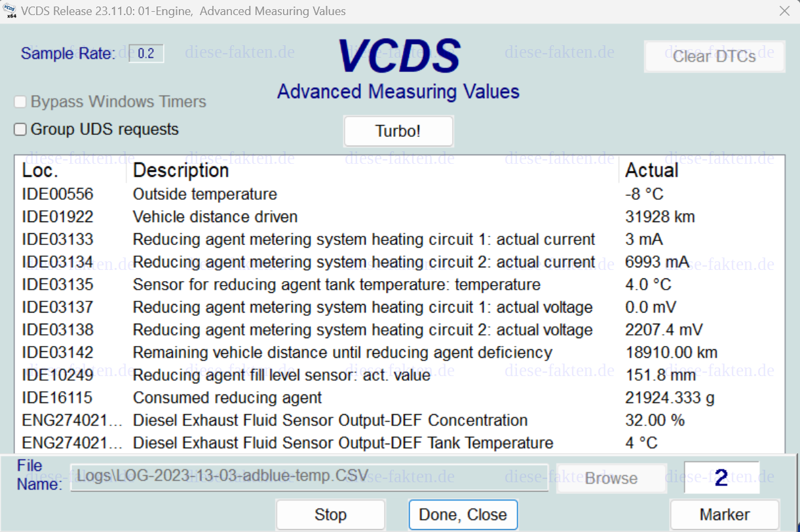The image size is (800, 532).
Task: Click the IDE03142 location code
Action: [58, 352]
